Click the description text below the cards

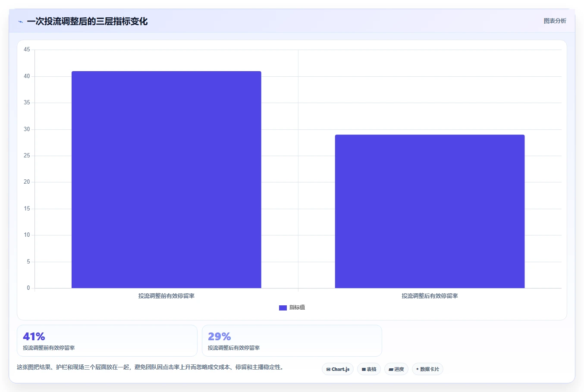(x=150, y=367)
